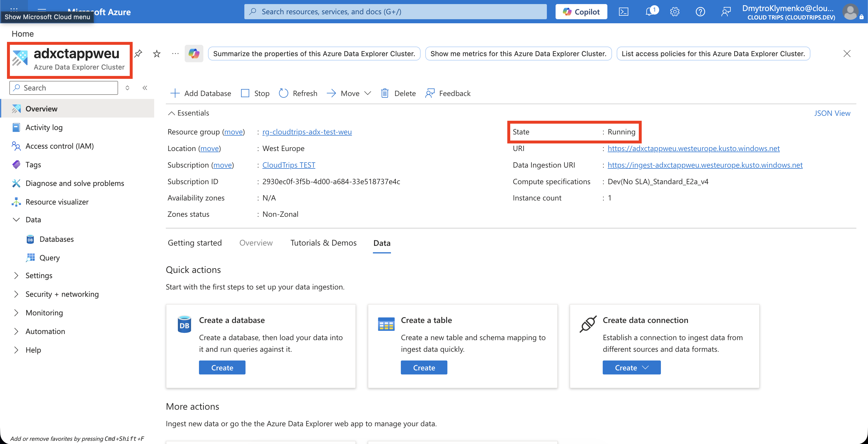Open the Move dropdown
The width and height of the screenshot is (868, 444).
[x=349, y=93]
